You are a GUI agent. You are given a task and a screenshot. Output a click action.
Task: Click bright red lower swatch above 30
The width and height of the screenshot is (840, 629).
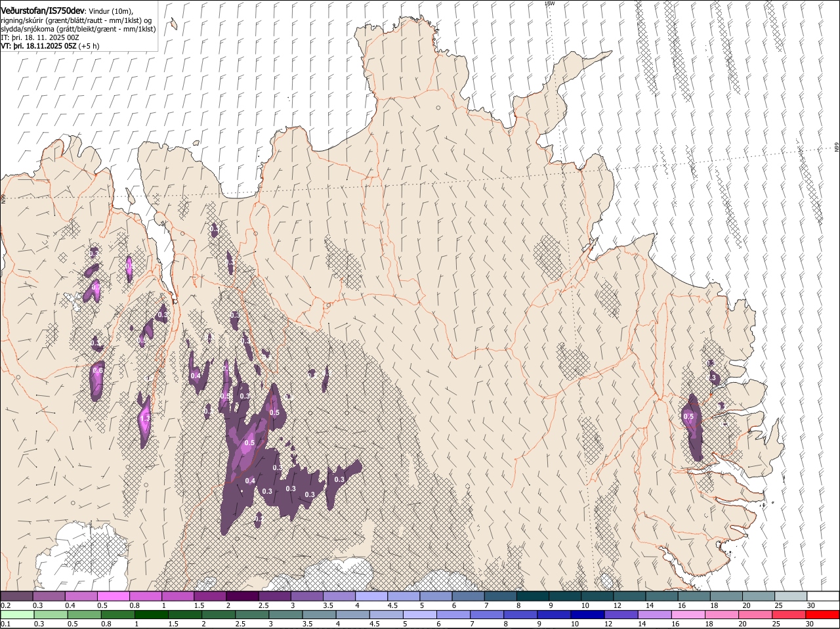823,615
